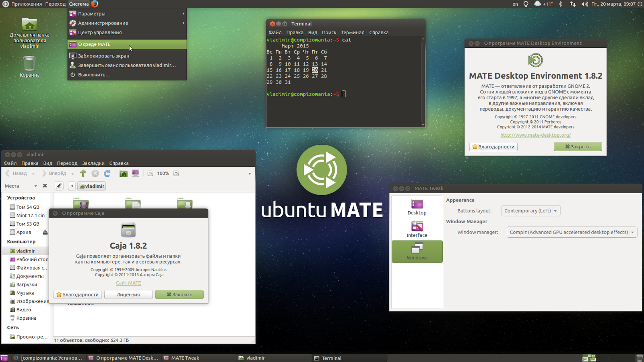The height and width of the screenshot is (362, 644).
Task: Select the Windows section in MATE Tweak
Action: (417, 251)
